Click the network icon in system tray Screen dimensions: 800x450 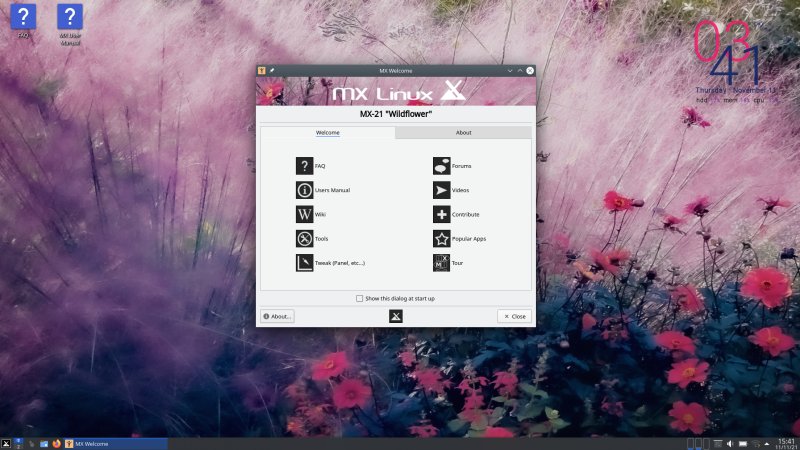[x=756, y=444]
